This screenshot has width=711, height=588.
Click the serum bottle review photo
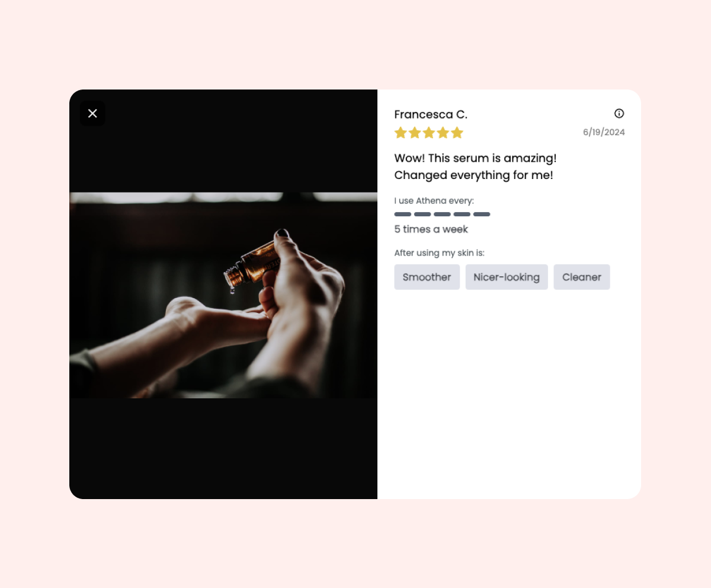(x=223, y=295)
